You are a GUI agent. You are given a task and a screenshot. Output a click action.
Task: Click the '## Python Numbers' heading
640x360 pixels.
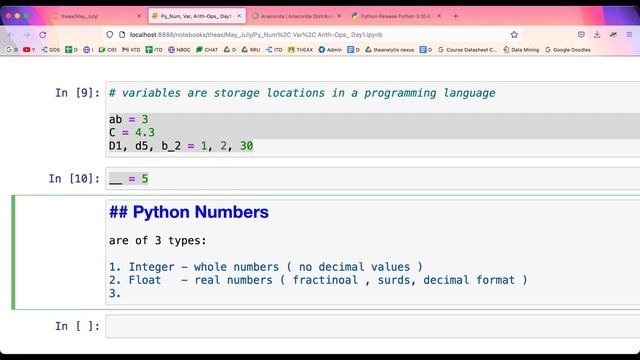tap(189, 212)
